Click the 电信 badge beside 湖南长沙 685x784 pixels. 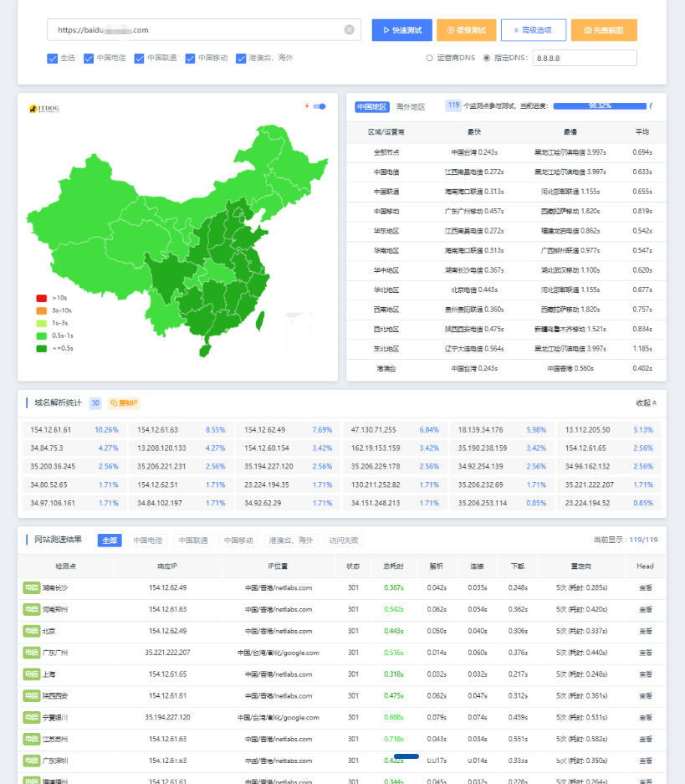[31, 587]
